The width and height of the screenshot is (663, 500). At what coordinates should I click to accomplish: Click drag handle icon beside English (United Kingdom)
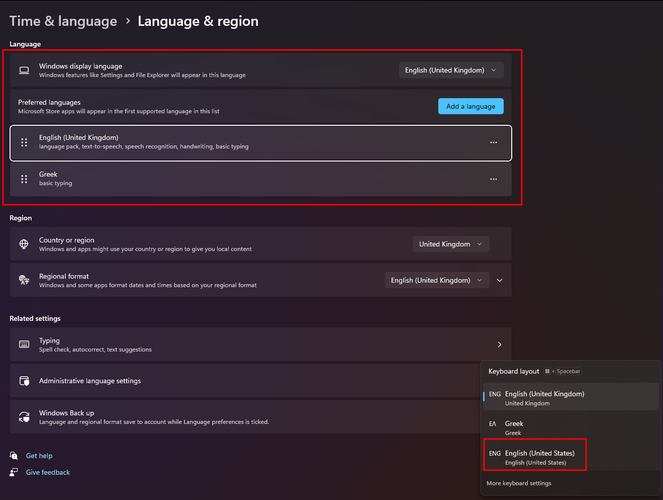(24, 142)
